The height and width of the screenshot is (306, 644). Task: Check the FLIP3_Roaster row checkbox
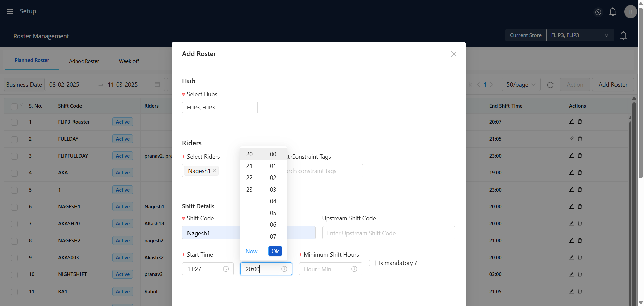(x=14, y=122)
